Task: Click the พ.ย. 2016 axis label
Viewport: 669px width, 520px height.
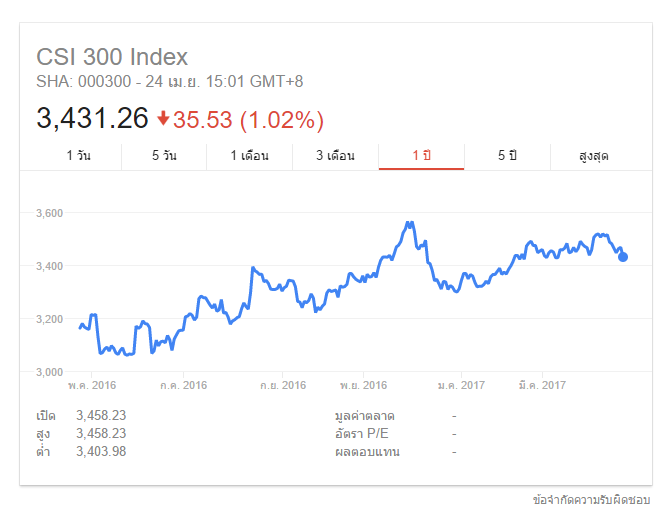Action: [362, 385]
